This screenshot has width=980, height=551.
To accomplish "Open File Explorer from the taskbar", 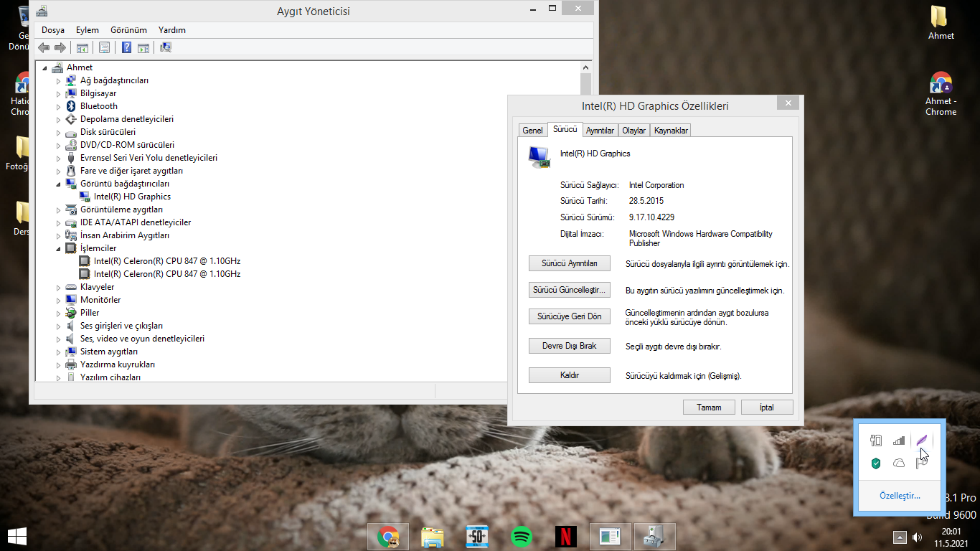I will tap(433, 536).
